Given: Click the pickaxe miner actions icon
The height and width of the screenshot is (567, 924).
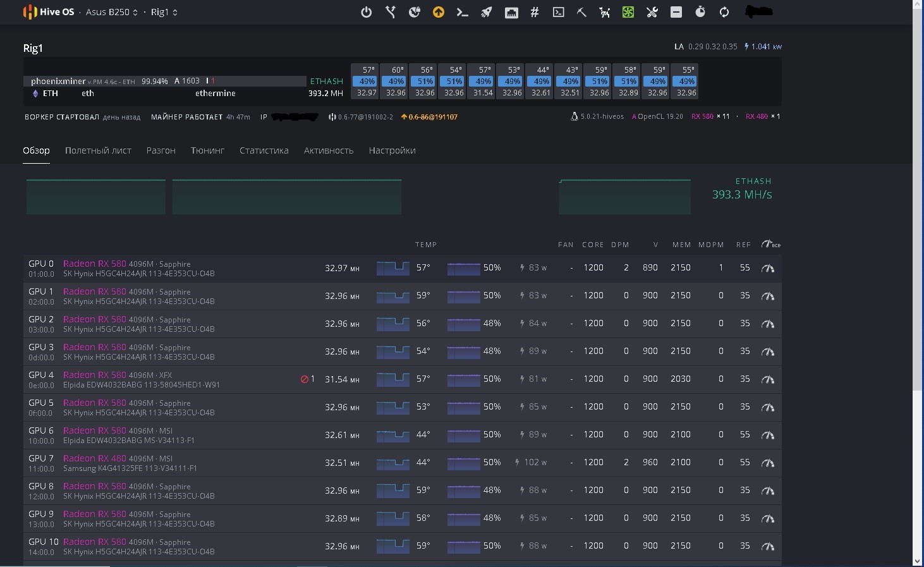Looking at the screenshot, I should pyautogui.click(x=582, y=12).
